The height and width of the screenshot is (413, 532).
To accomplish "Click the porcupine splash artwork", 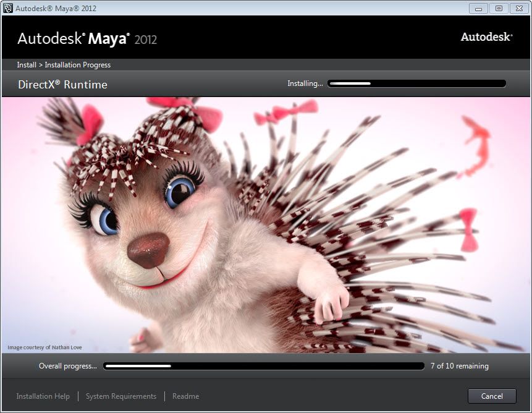I will [x=266, y=225].
